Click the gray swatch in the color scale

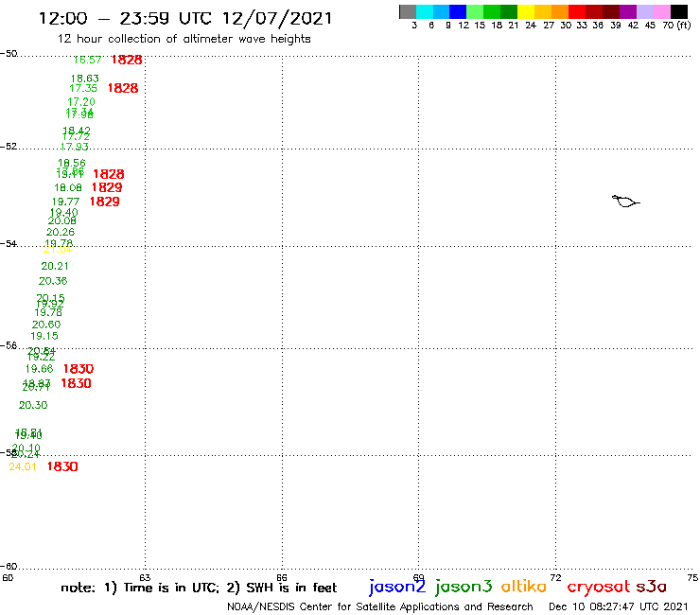408,11
